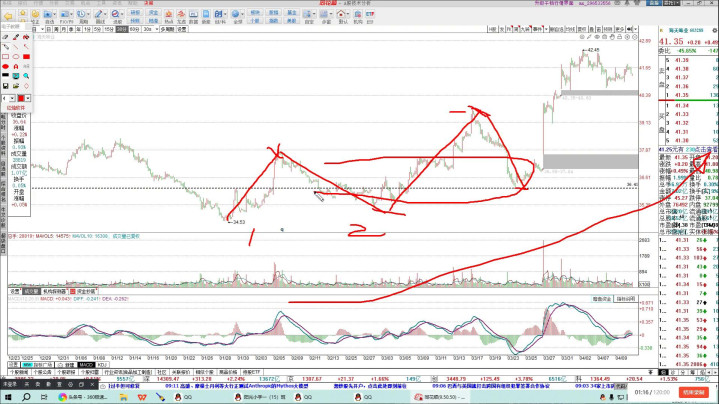
Task: Open the Windows Start menu
Action: coord(8,397)
